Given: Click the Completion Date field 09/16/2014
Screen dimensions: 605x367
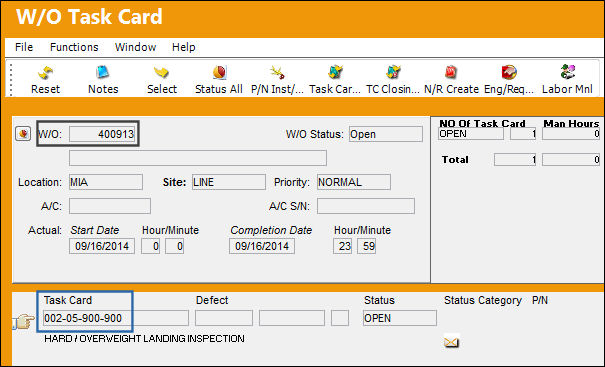Looking at the screenshot, I should (262, 246).
